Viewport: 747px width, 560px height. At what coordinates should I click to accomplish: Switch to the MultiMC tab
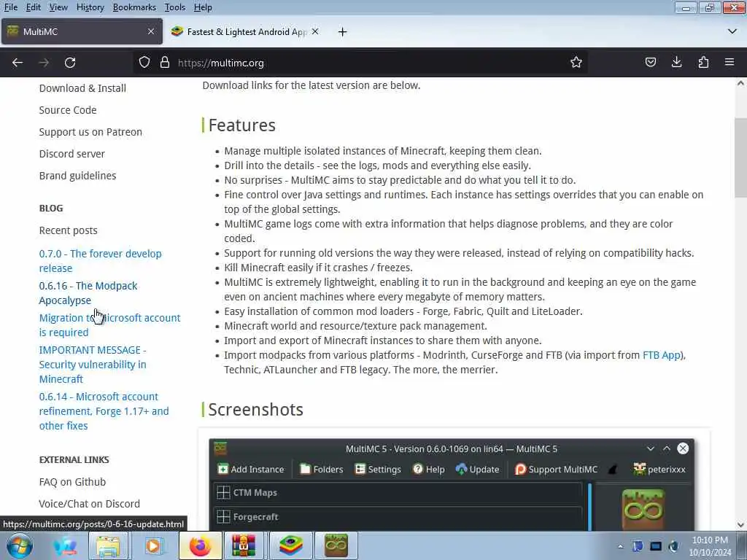pos(82,31)
